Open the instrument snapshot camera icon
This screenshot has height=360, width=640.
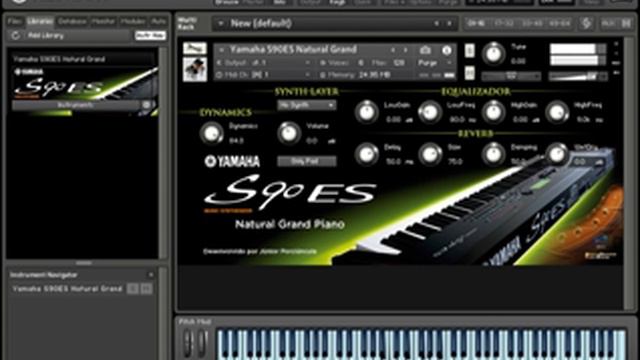425,50
